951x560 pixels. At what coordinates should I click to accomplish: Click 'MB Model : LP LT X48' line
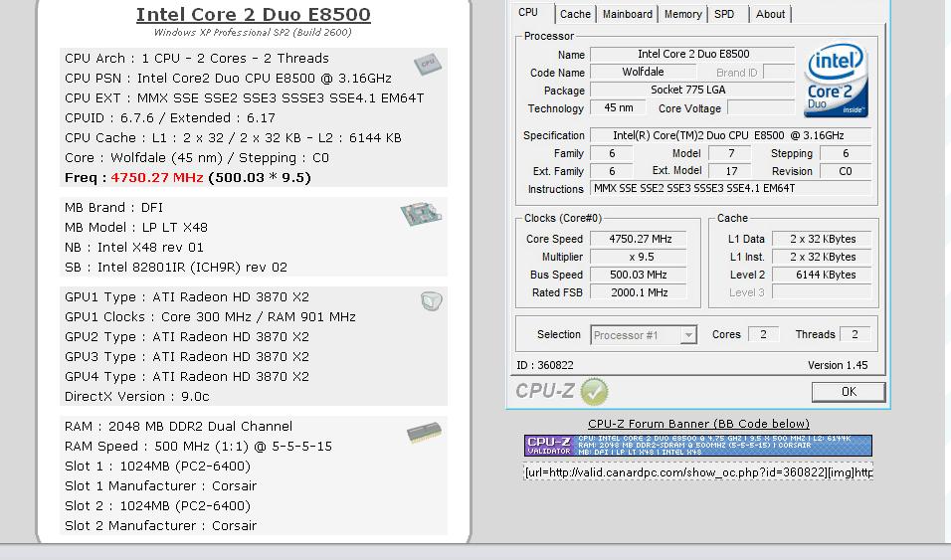click(x=136, y=228)
